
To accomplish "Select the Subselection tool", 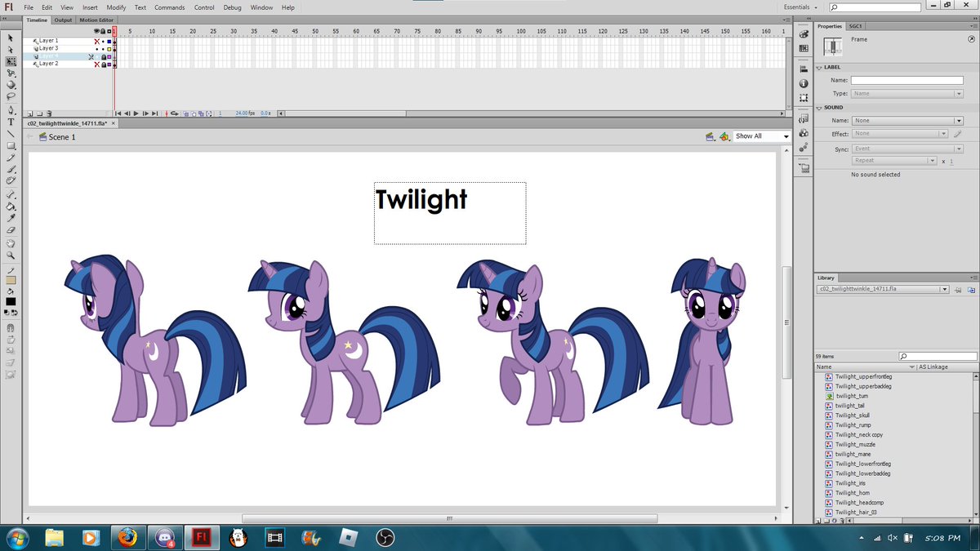I will [11, 49].
